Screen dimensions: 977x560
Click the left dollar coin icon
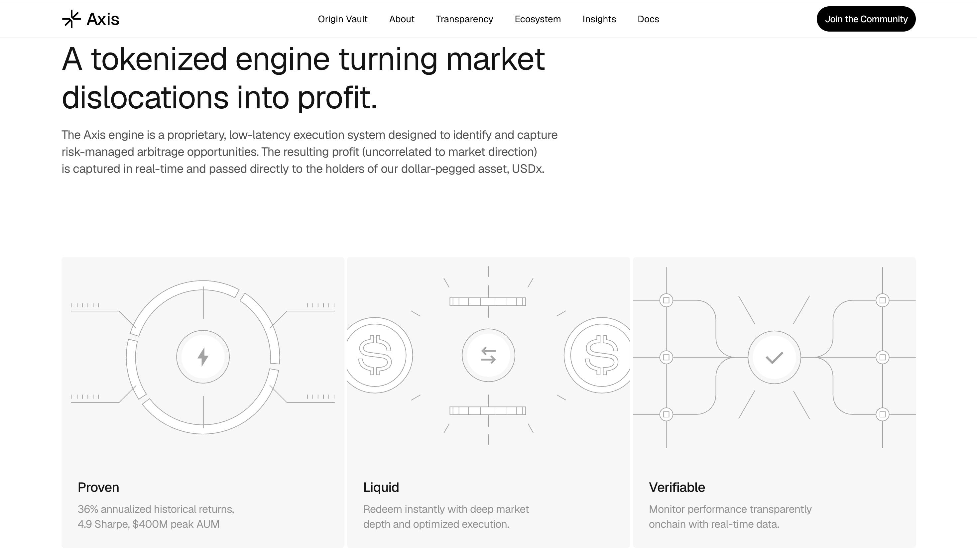click(x=375, y=355)
